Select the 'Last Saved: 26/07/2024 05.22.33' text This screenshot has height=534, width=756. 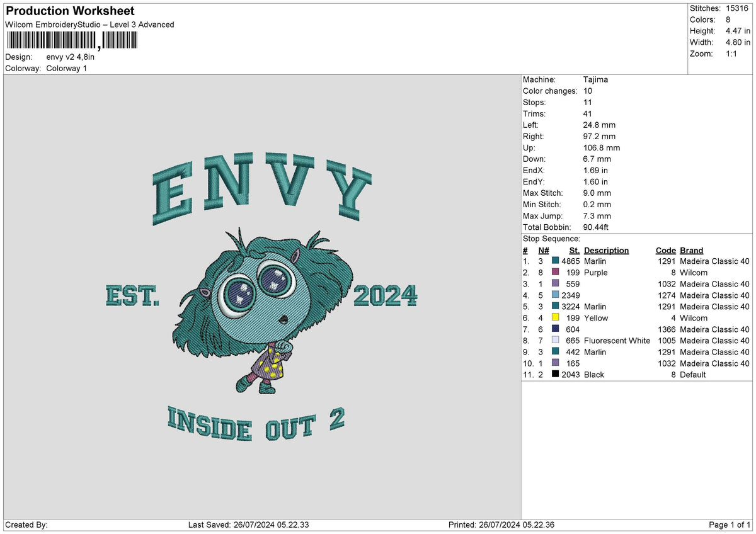(x=249, y=525)
